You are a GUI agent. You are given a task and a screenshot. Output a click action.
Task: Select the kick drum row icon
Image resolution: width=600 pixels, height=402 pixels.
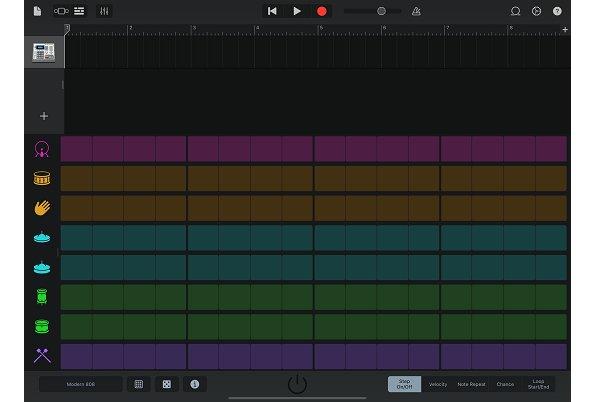click(42, 149)
